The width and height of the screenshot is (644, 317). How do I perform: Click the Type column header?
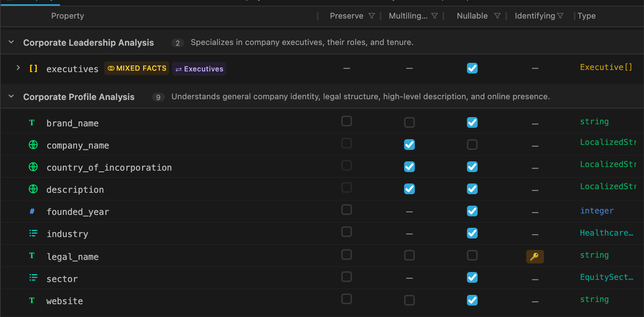[587, 16]
